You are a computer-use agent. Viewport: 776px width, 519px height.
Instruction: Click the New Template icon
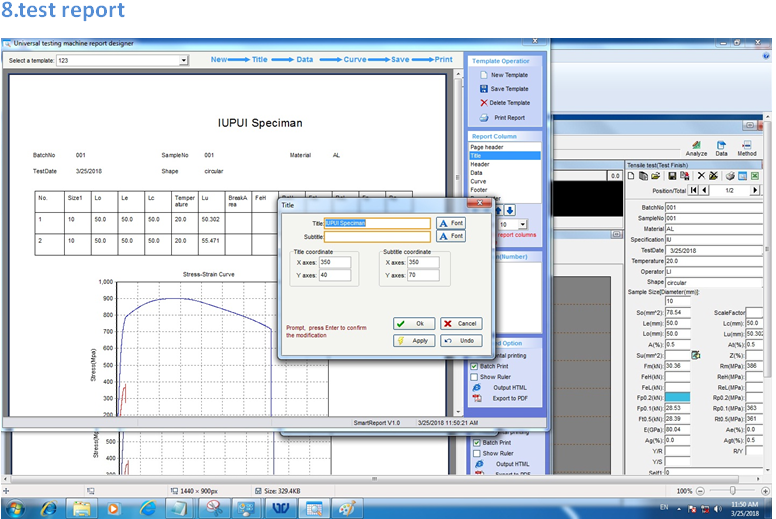coord(483,75)
